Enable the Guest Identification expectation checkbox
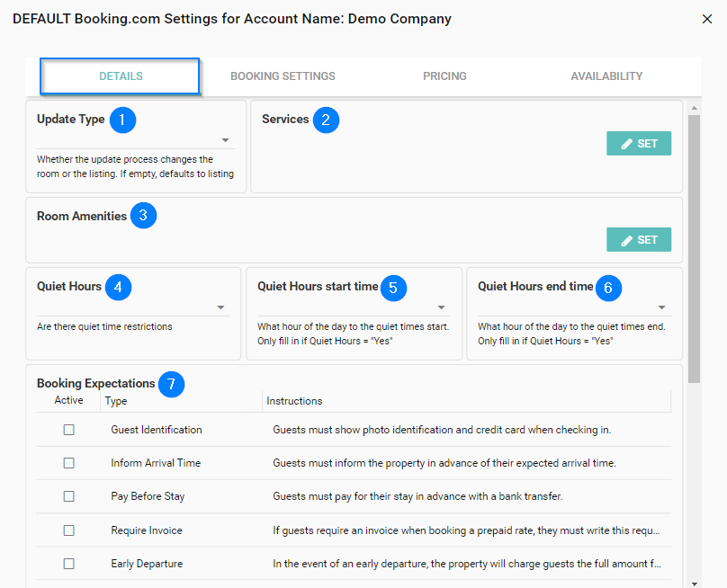 coord(68,430)
